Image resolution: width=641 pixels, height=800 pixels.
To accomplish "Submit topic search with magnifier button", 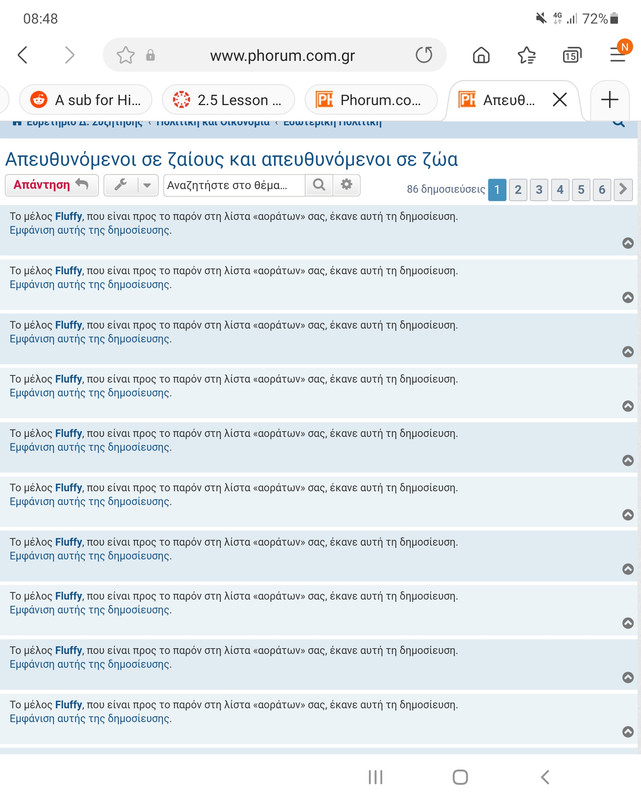I will 319,185.
